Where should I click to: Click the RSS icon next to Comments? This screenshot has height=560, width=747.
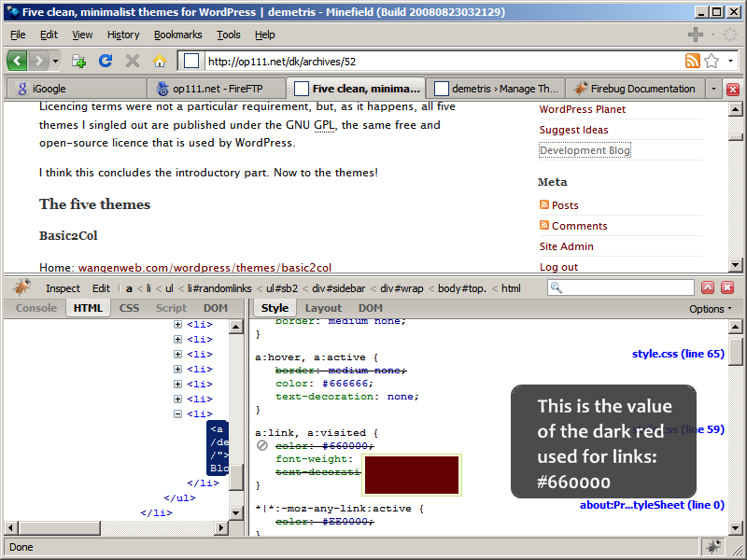tap(544, 225)
